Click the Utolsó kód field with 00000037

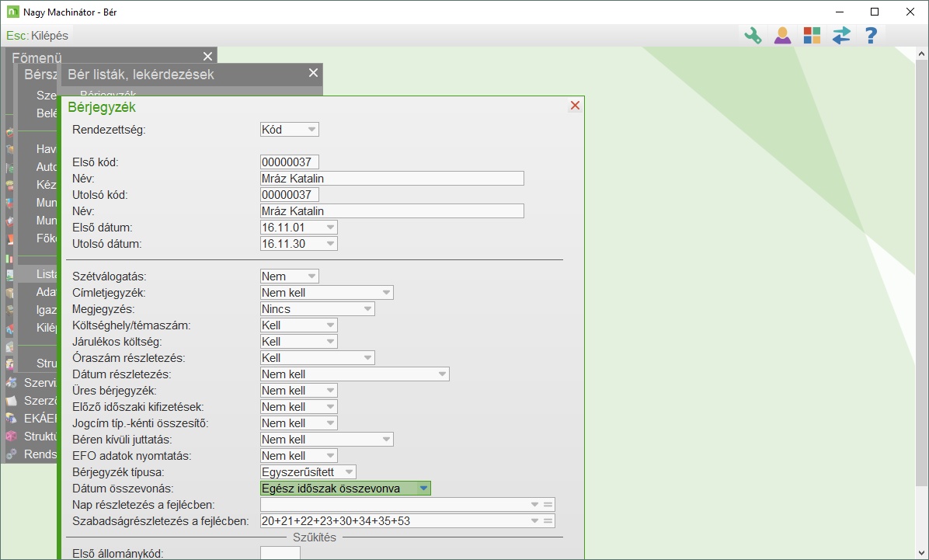290,194
